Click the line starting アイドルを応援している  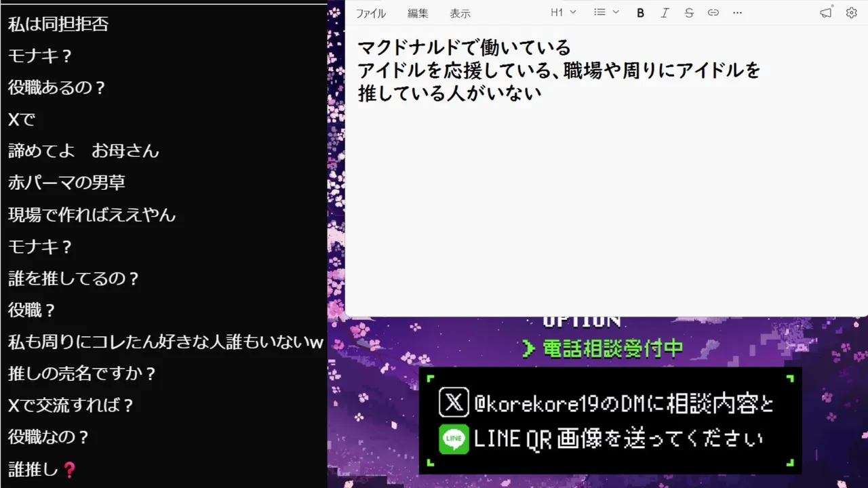pos(559,70)
